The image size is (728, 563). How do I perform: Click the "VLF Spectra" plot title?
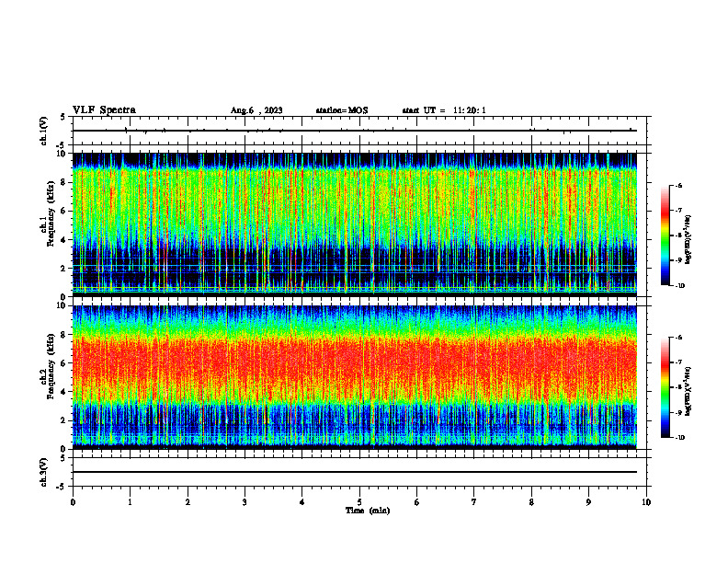click(105, 110)
